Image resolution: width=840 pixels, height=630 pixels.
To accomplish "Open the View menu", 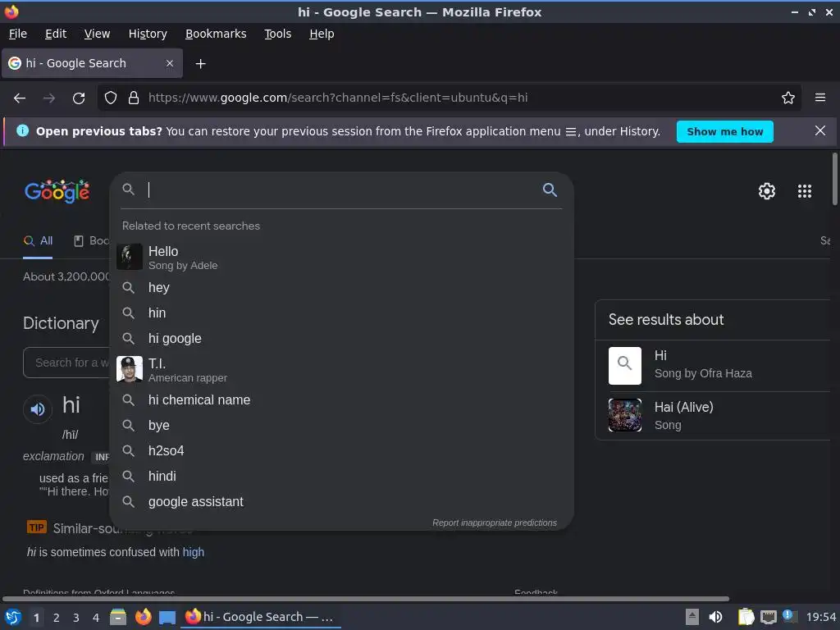I will pyautogui.click(x=97, y=34).
